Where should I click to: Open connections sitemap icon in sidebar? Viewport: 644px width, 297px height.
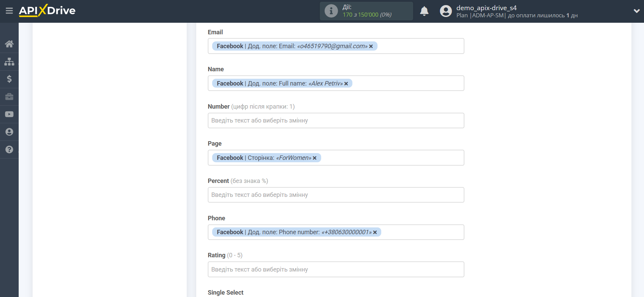pos(9,61)
